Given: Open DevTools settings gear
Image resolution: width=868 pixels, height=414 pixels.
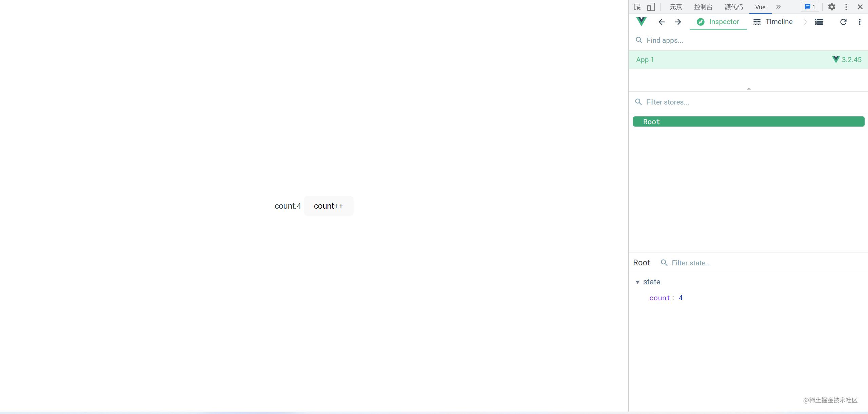Looking at the screenshot, I should click(831, 7).
